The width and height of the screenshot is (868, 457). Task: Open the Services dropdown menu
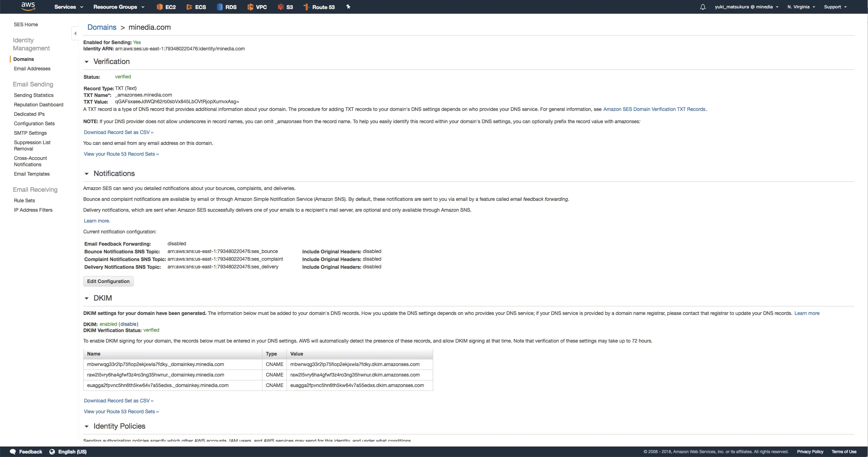69,7
